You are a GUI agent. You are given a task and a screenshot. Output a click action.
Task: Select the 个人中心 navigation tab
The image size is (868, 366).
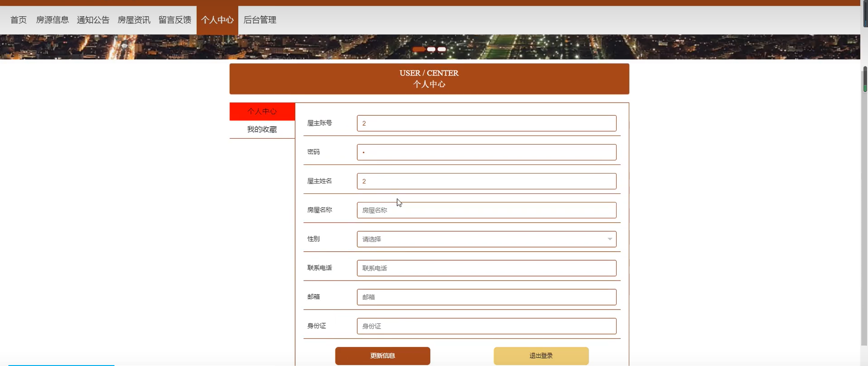coord(217,20)
